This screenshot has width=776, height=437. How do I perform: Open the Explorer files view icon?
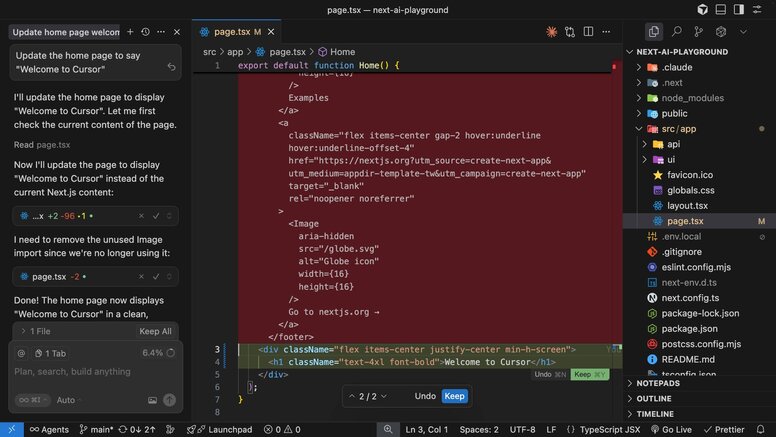654,32
